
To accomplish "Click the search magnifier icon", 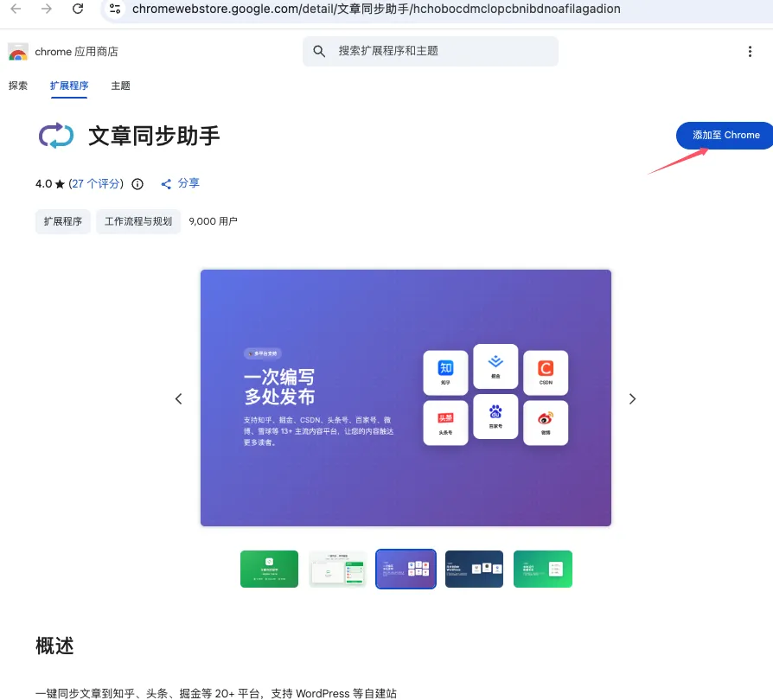I will [x=319, y=51].
